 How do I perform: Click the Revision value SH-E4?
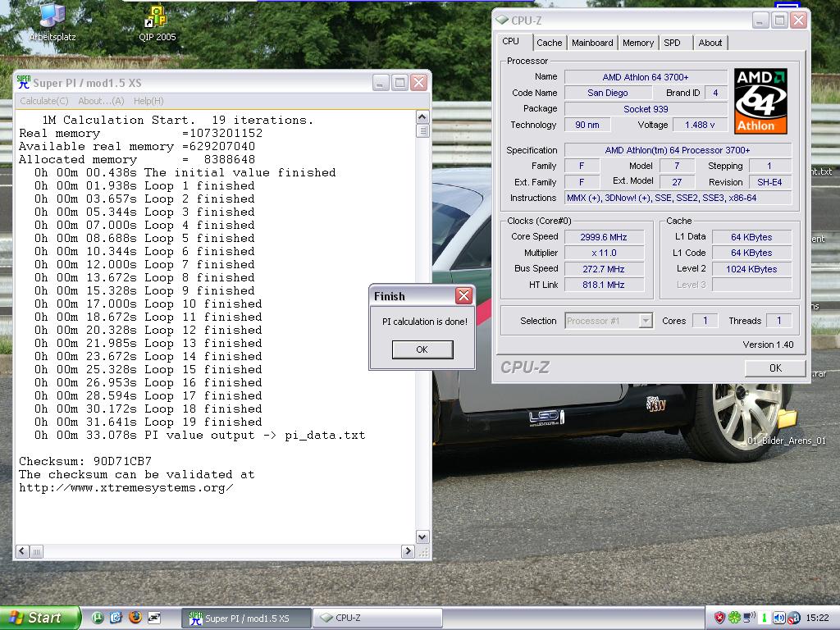point(769,182)
